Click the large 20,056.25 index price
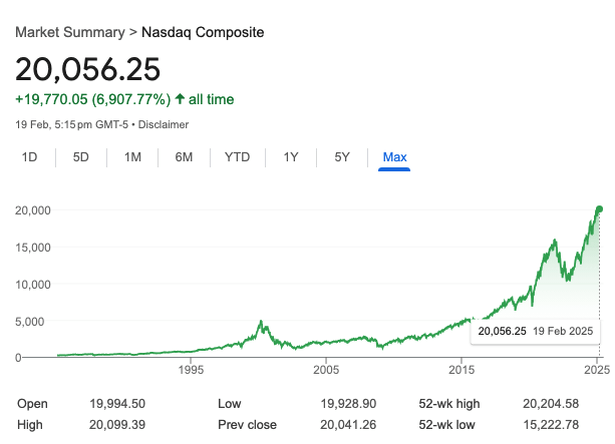615x444 pixels. (x=88, y=69)
